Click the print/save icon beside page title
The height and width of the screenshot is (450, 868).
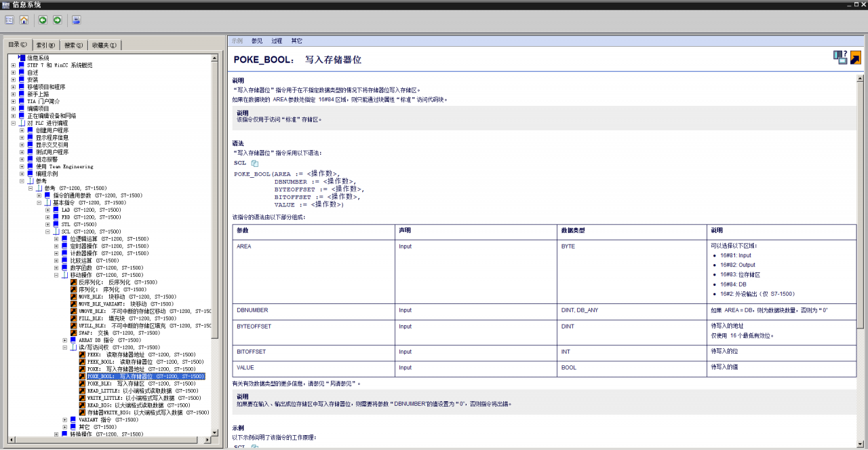click(x=840, y=58)
